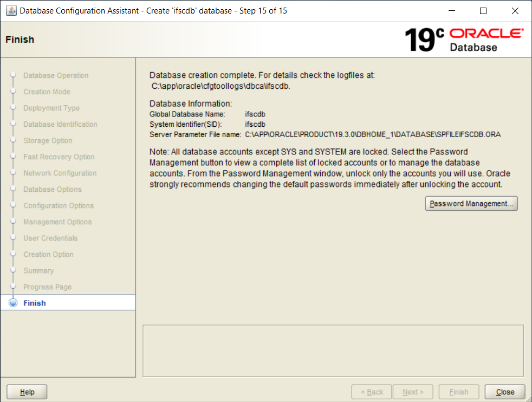
Task: Open the Fast Recovery Option step
Action: pos(59,157)
